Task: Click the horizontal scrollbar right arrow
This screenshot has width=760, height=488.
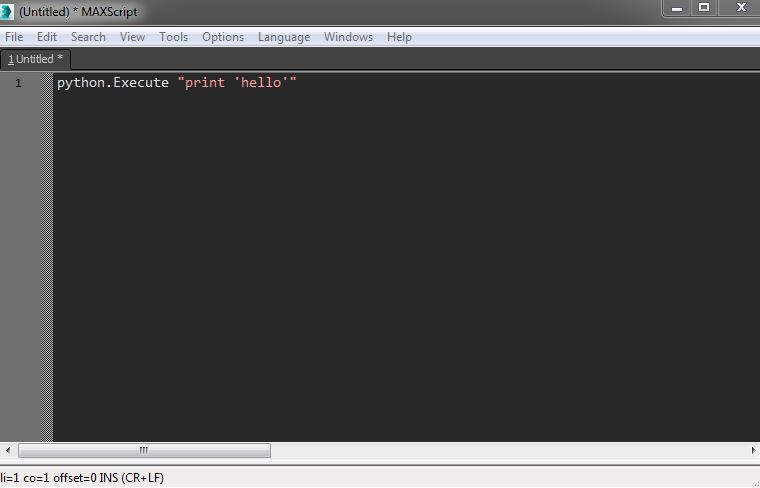Action: click(753, 450)
